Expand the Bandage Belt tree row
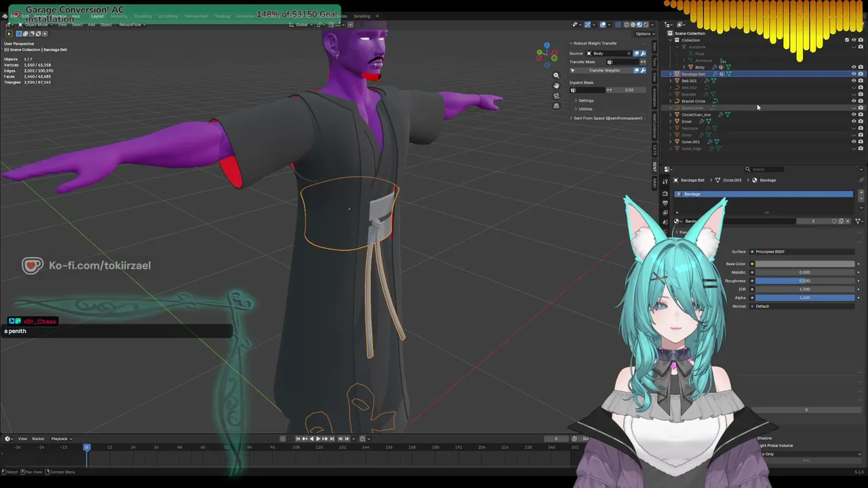Image resolution: width=868 pixels, height=488 pixels. (671, 74)
